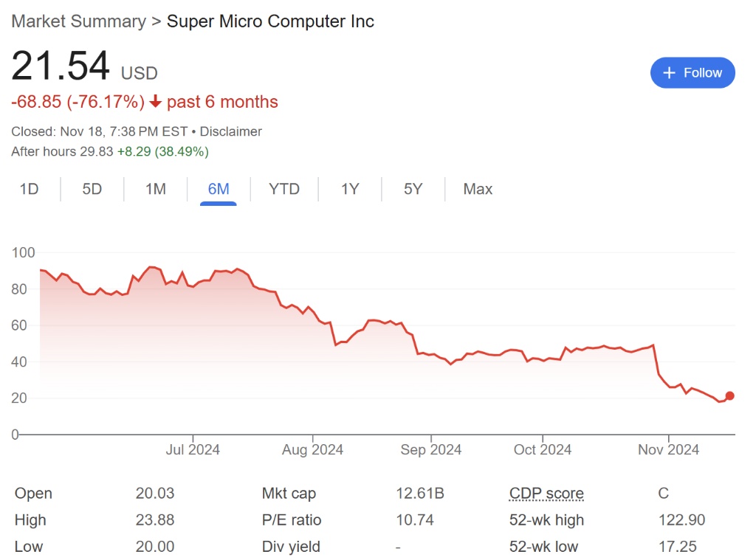
Task: Show the Max time range chart
Action: tap(478, 189)
